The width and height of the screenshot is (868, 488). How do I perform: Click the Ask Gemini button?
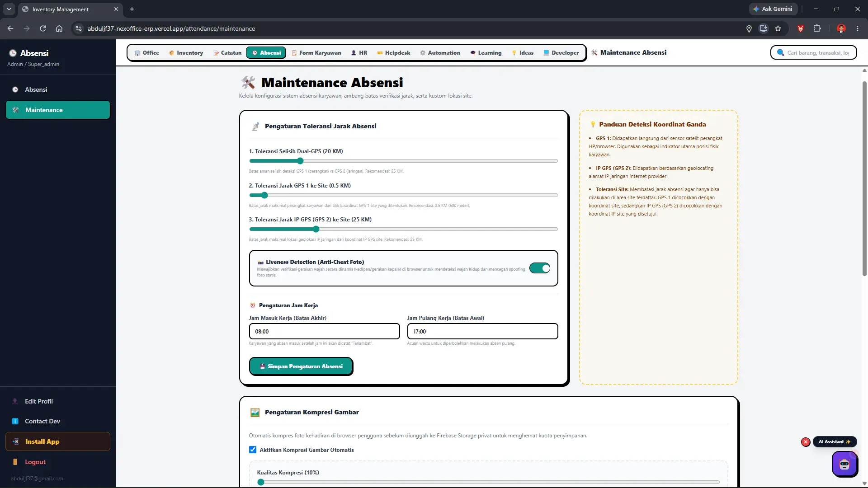coord(773,9)
